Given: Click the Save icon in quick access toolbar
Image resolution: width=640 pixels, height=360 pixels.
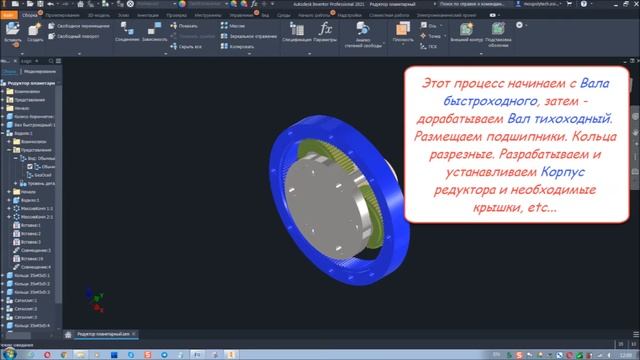Looking at the screenshot, I should pyautogui.click(x=40, y=4).
